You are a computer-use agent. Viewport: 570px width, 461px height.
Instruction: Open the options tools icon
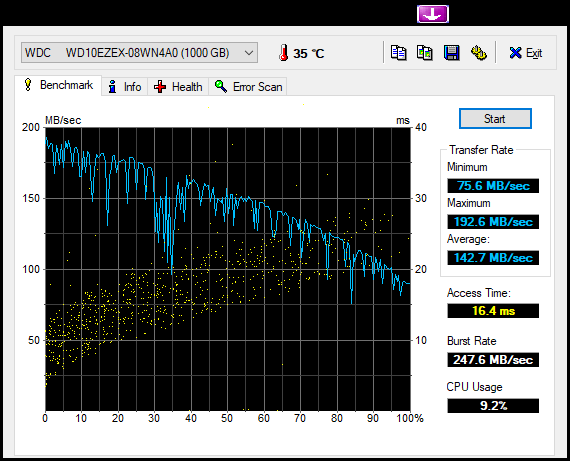coord(478,53)
